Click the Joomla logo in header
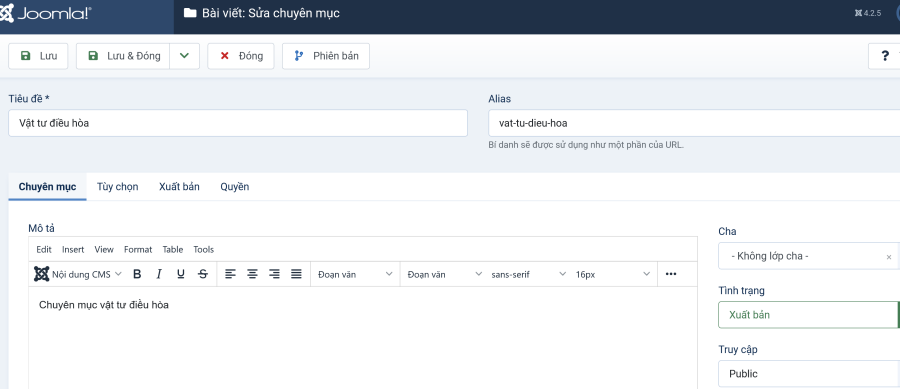 pos(46,14)
